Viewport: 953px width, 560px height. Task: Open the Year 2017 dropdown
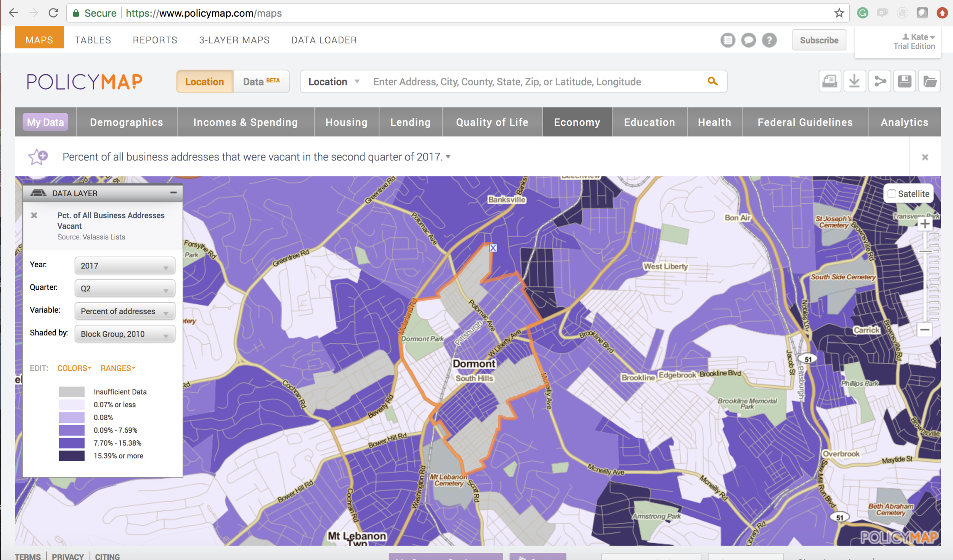(x=125, y=266)
